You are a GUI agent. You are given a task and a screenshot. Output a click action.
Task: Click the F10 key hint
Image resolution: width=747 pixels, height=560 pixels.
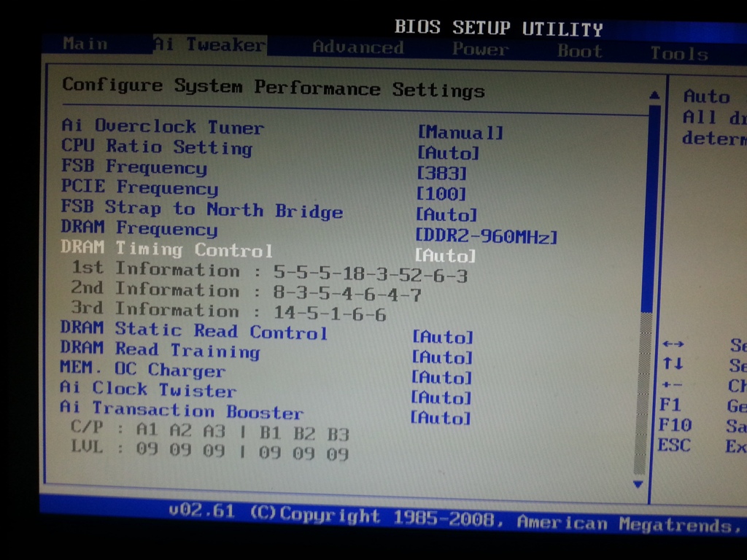(675, 425)
